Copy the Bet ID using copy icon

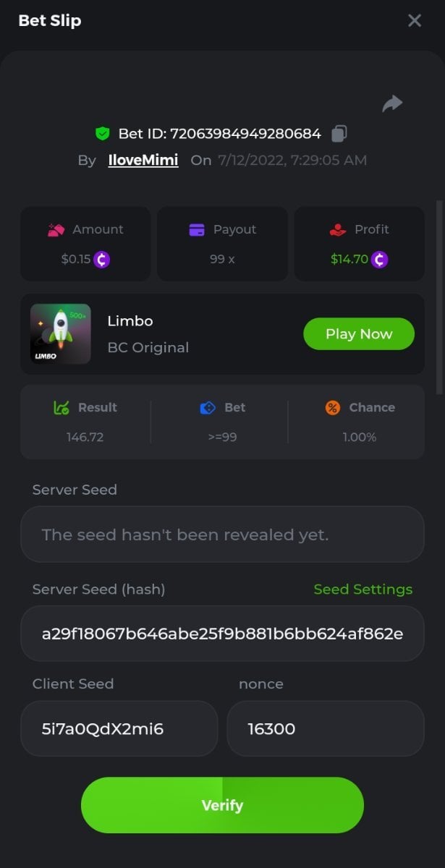[x=339, y=134]
